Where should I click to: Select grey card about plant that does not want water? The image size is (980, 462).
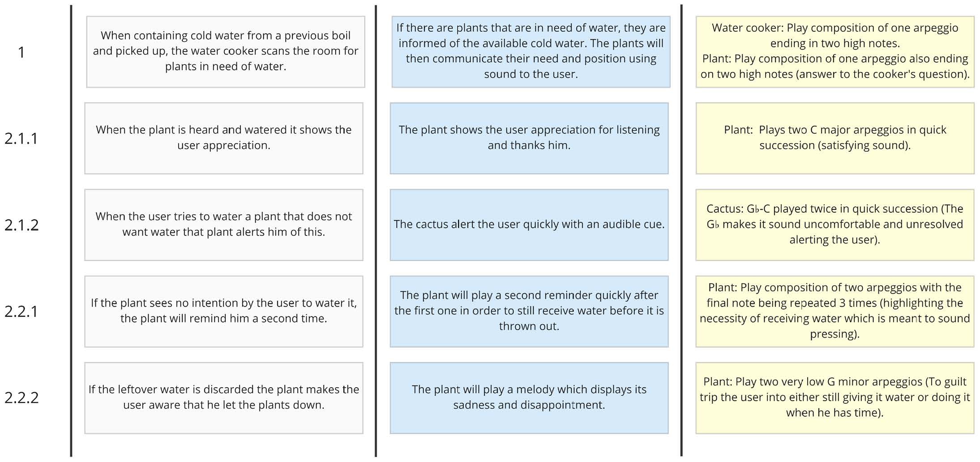click(224, 225)
